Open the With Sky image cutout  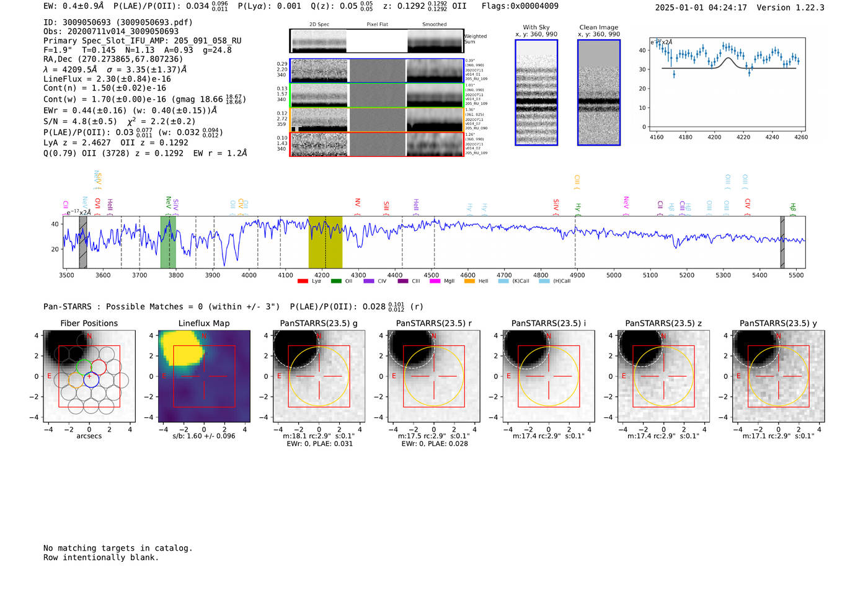click(536, 92)
